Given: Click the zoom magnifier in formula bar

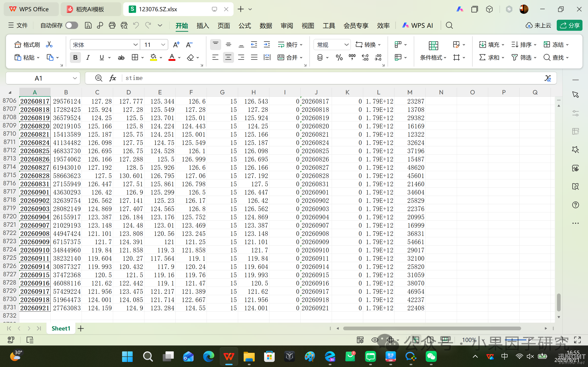Looking at the screenshot, I should pos(99,78).
